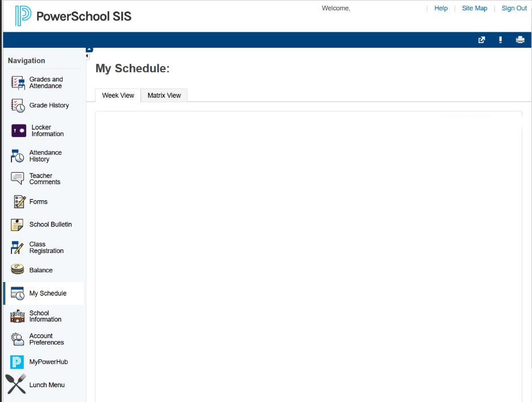This screenshot has height=402, width=532.
Task: Collapse the header bar upward
Action: (x=88, y=49)
